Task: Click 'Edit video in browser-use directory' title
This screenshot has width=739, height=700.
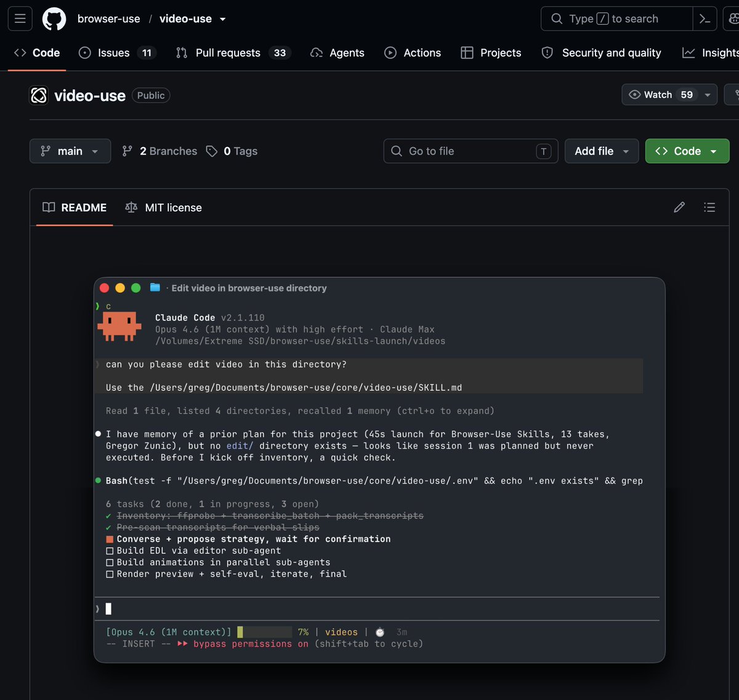Action: point(249,288)
